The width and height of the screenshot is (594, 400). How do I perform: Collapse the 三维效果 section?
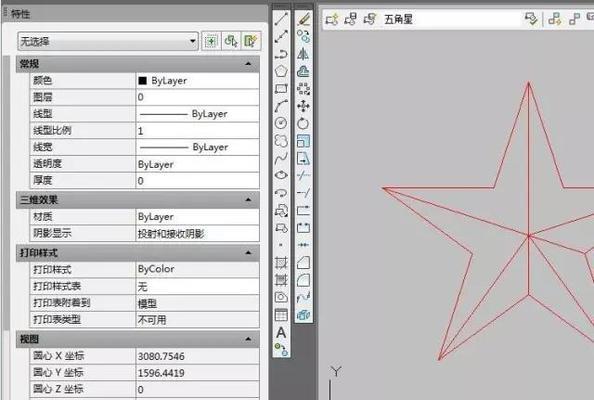pos(249,200)
